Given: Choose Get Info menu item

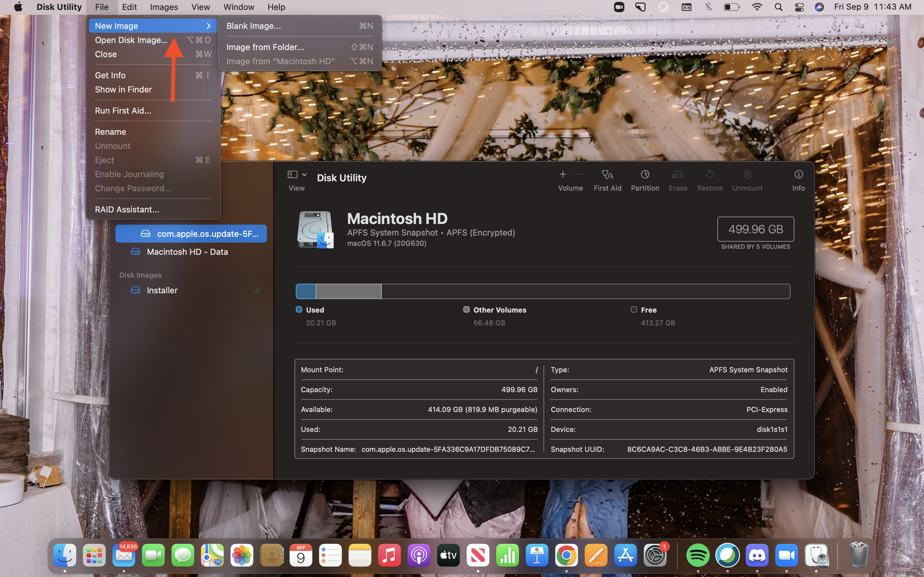Looking at the screenshot, I should point(153,75).
